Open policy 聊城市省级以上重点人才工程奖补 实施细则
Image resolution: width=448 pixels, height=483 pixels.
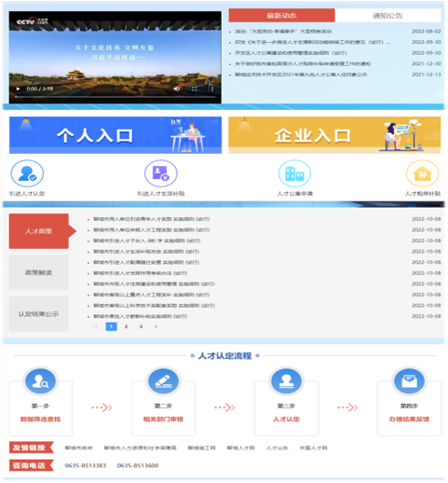pos(152,295)
